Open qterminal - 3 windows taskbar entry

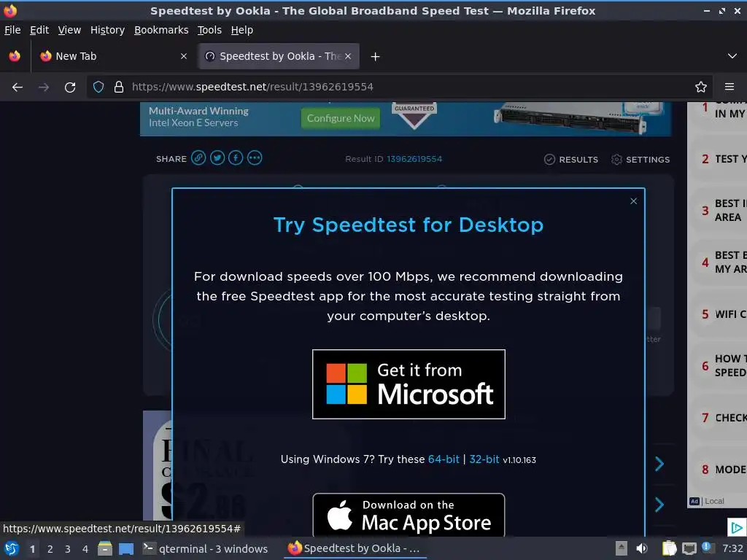[206, 548]
